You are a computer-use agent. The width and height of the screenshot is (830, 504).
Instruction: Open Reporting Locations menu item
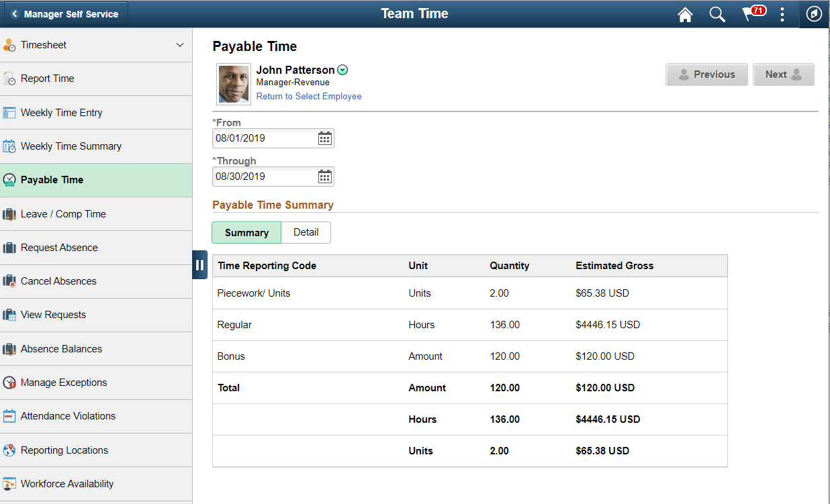[x=96, y=450]
